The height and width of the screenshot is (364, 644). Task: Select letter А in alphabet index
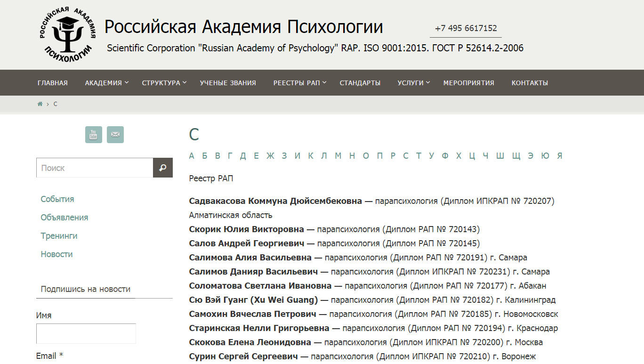point(192,156)
